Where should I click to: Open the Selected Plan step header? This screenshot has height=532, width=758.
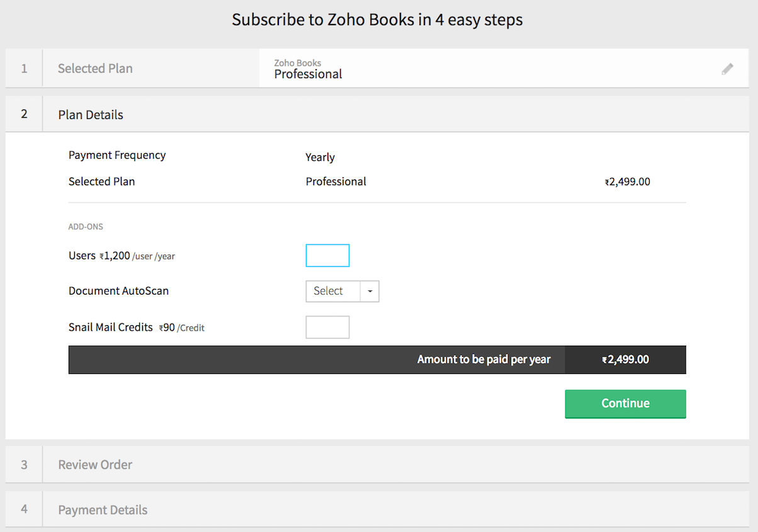(x=95, y=69)
